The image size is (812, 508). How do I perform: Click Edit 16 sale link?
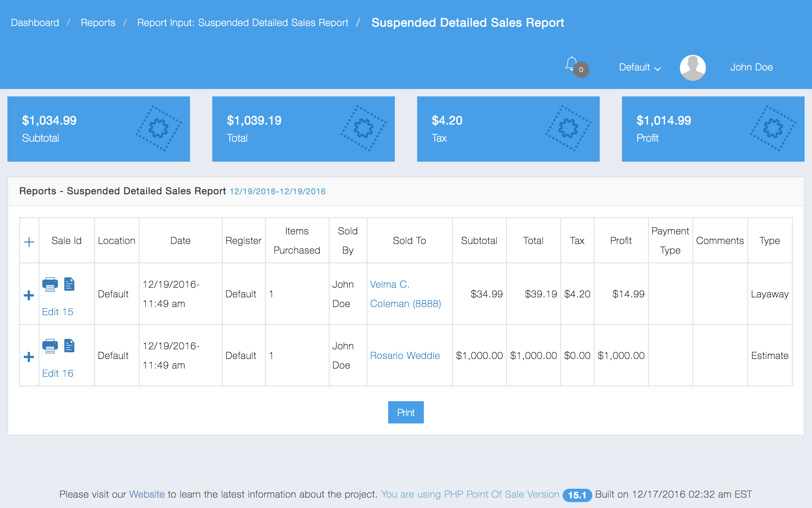click(x=58, y=373)
